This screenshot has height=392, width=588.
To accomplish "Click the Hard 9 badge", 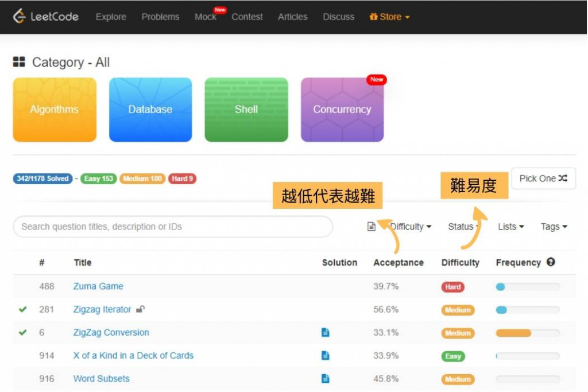I will [182, 178].
